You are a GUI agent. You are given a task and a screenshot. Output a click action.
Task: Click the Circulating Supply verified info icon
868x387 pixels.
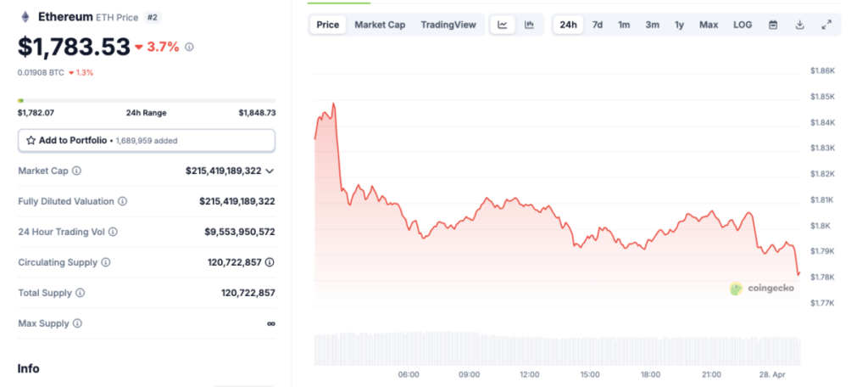click(x=270, y=262)
